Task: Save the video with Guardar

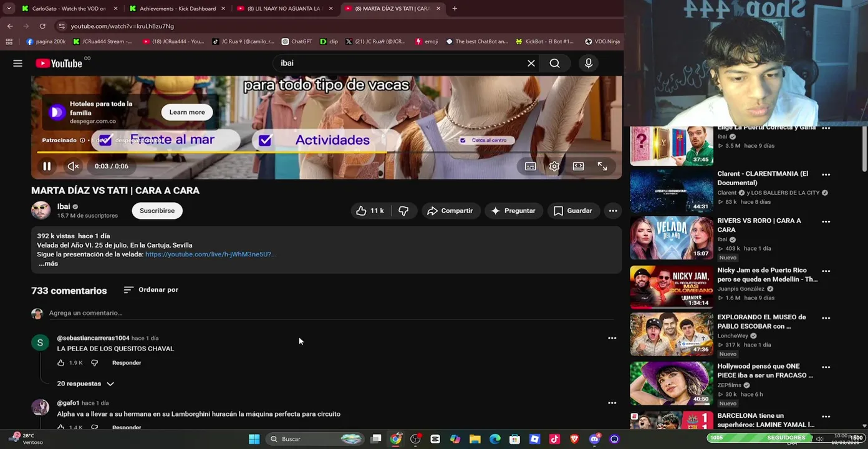Action: point(572,211)
